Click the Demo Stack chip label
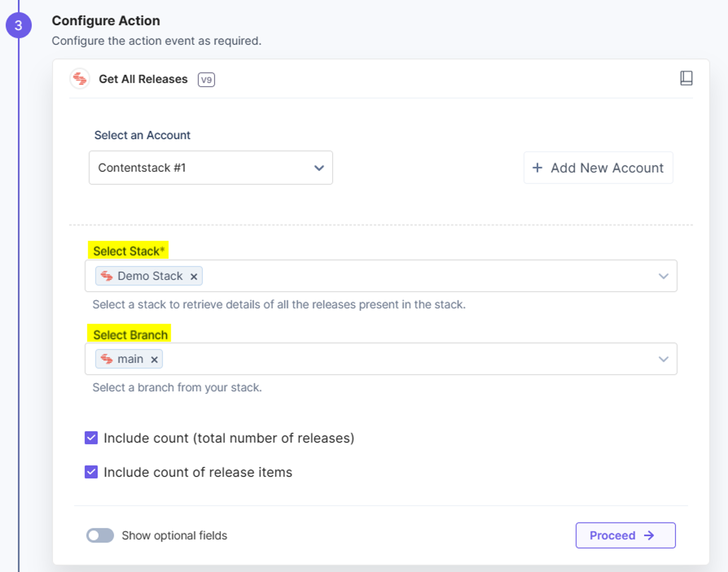The width and height of the screenshot is (728, 572). [x=150, y=276]
